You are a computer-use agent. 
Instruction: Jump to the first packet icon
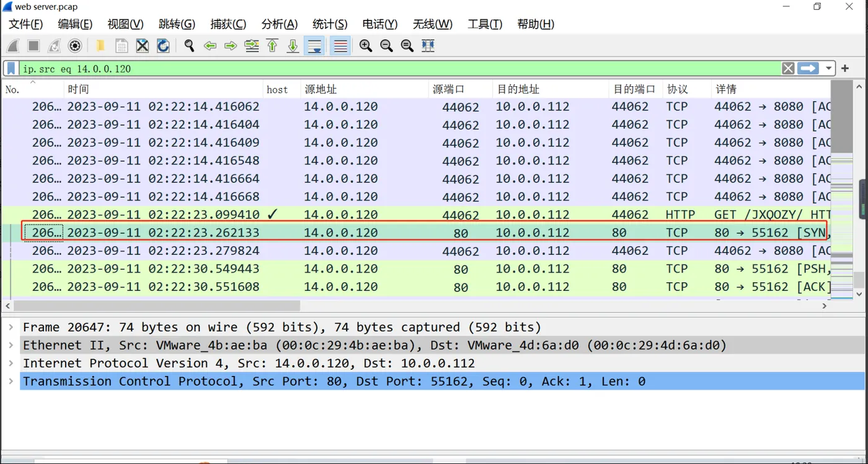(x=272, y=46)
